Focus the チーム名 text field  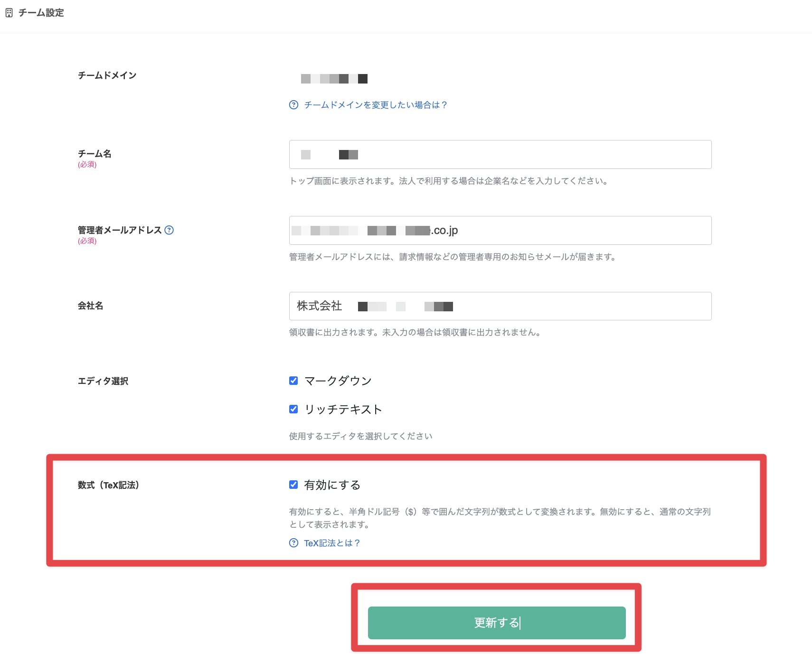point(500,154)
